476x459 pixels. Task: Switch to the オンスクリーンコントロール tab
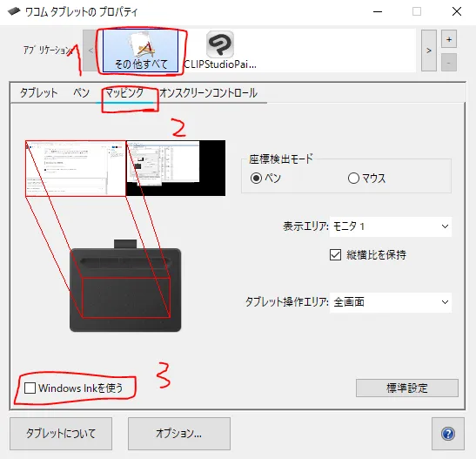[x=209, y=92]
